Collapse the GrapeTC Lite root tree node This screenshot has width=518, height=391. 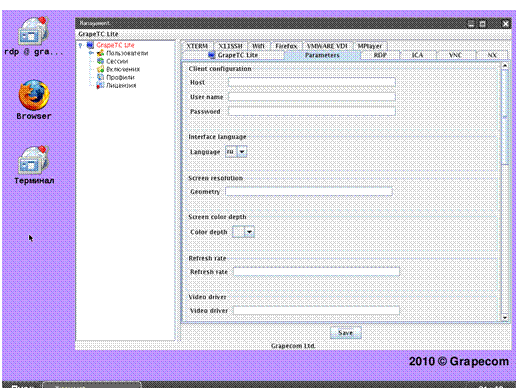pyautogui.click(x=80, y=45)
